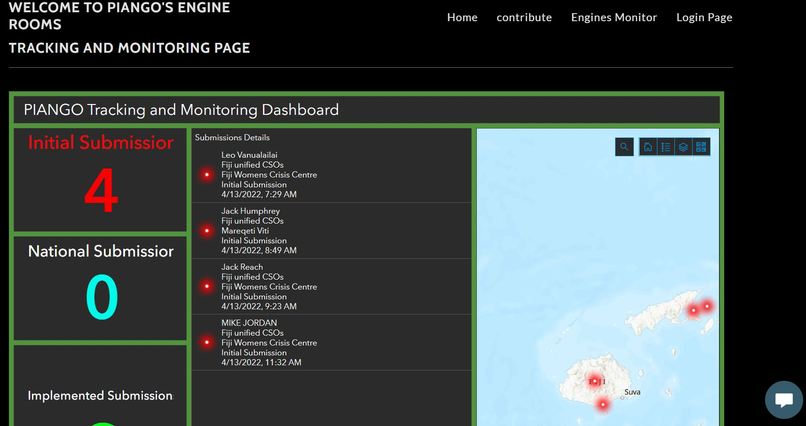Select red map marker southwest of Suva
Viewport: 806px width, 426px height.
[x=602, y=404]
